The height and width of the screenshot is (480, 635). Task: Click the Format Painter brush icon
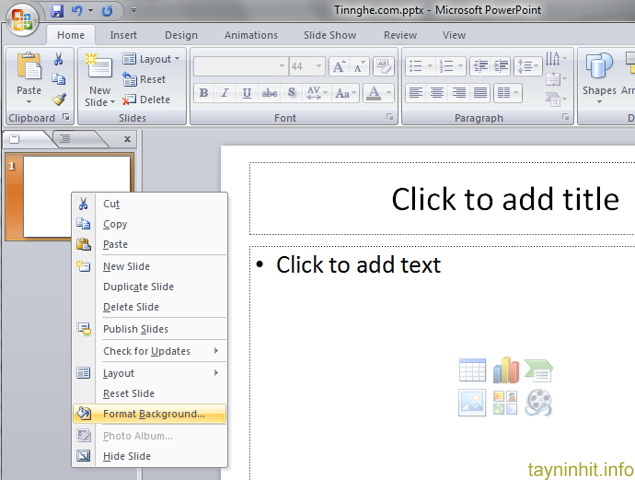coord(59,100)
